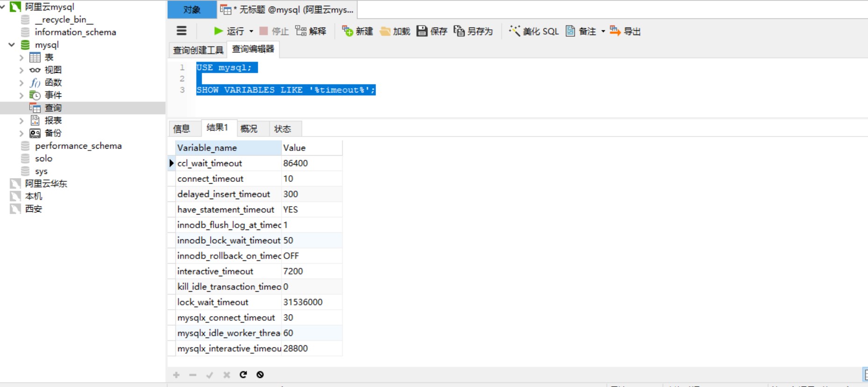The height and width of the screenshot is (387, 868).
Task: Explain the query using 解释
Action: coord(311,31)
